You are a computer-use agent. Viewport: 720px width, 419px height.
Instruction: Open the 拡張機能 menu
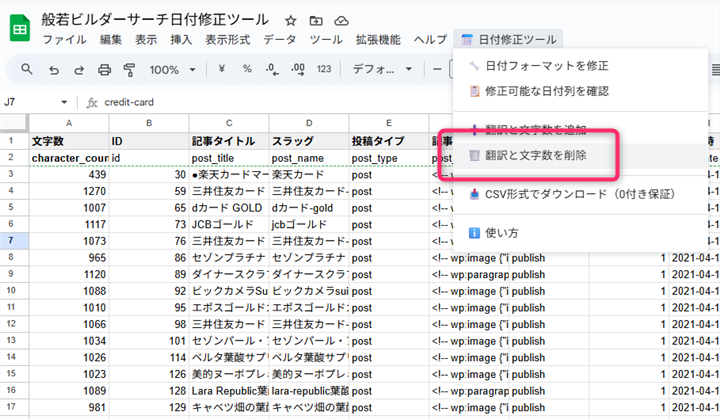pyautogui.click(x=378, y=40)
